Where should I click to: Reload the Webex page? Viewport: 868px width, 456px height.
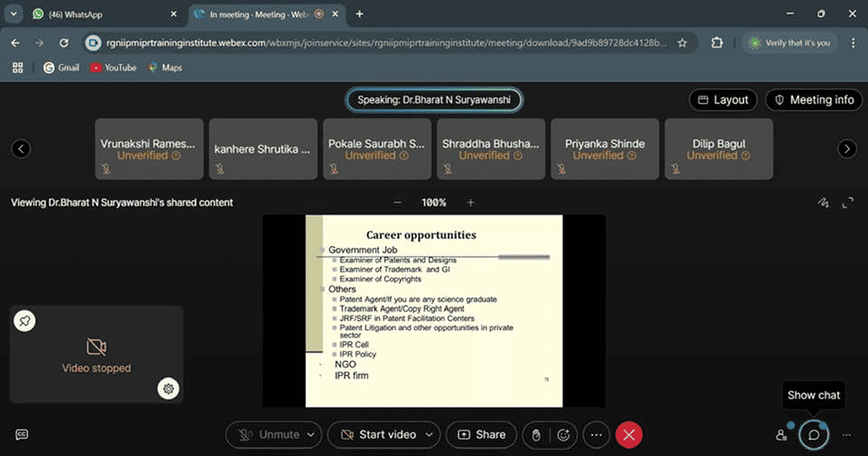pyautogui.click(x=64, y=43)
